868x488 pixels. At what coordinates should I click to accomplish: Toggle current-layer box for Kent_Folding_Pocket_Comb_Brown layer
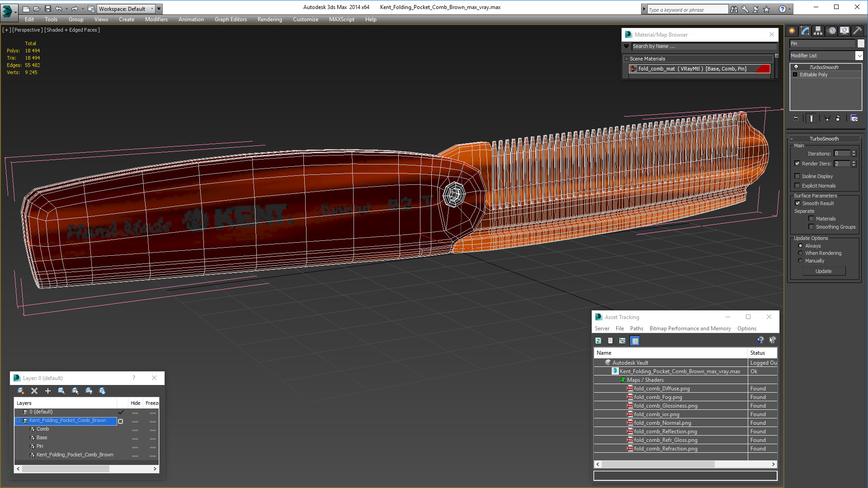[x=120, y=421]
